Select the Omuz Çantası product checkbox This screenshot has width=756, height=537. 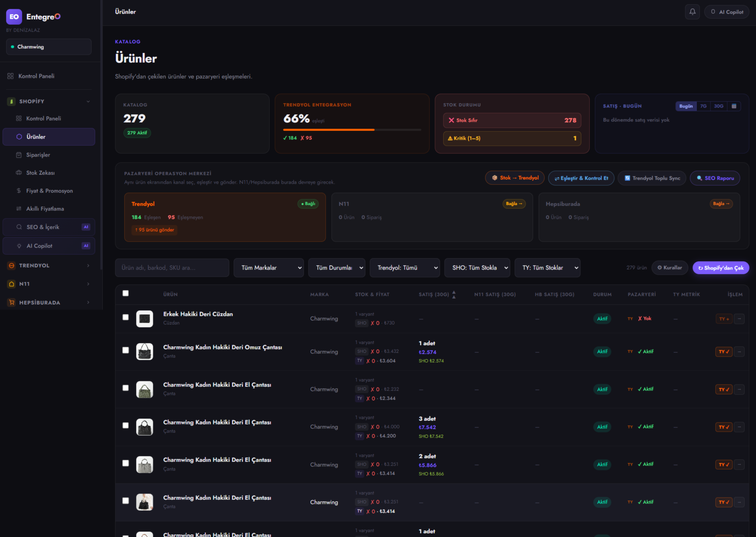click(126, 350)
